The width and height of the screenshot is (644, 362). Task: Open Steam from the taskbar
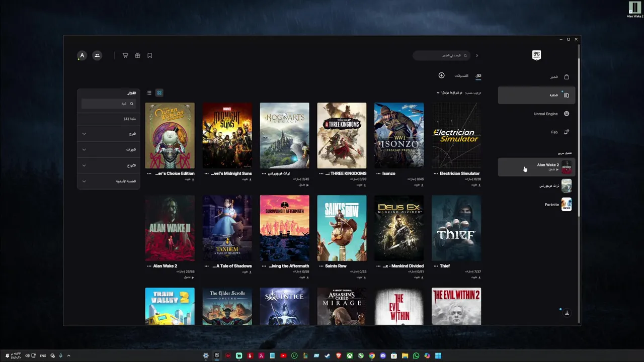[328, 356]
